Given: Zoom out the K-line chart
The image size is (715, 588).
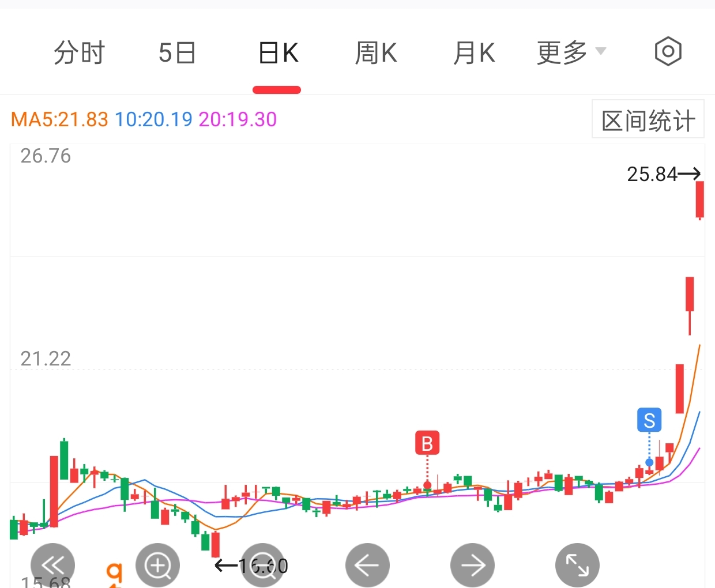Looking at the screenshot, I should point(263,566).
